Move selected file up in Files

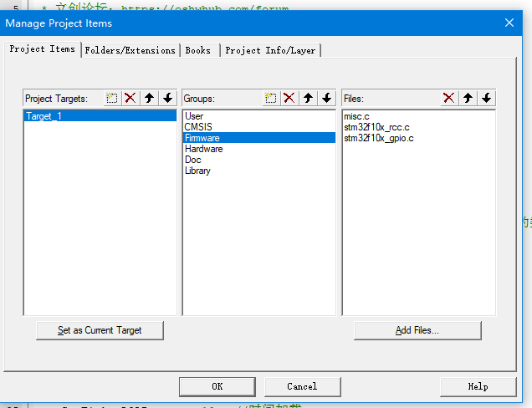pos(468,99)
